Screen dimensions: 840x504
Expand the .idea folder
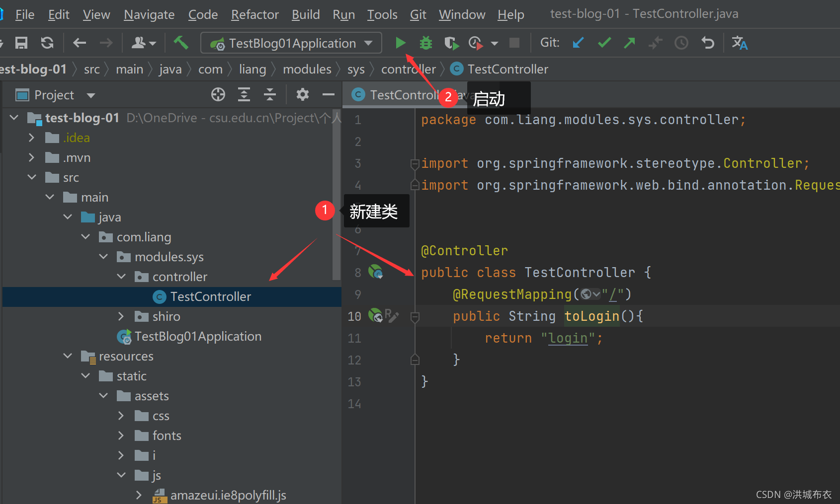pos(32,138)
